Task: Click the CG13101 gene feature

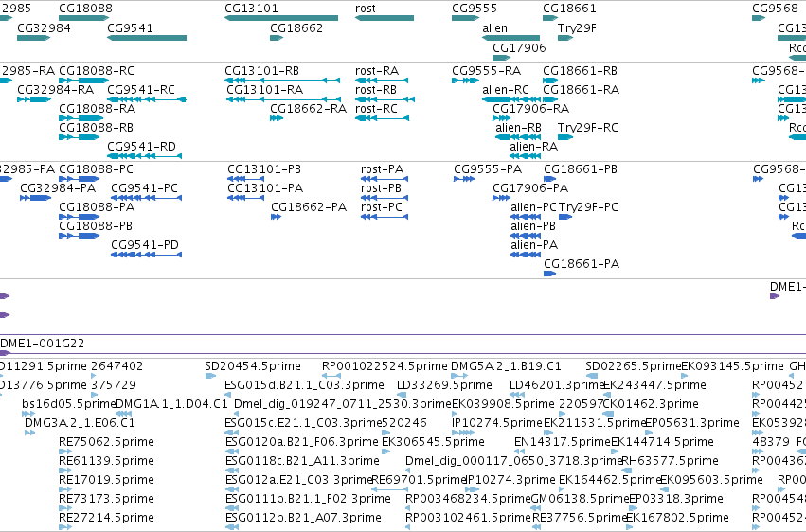Action: 281,18
